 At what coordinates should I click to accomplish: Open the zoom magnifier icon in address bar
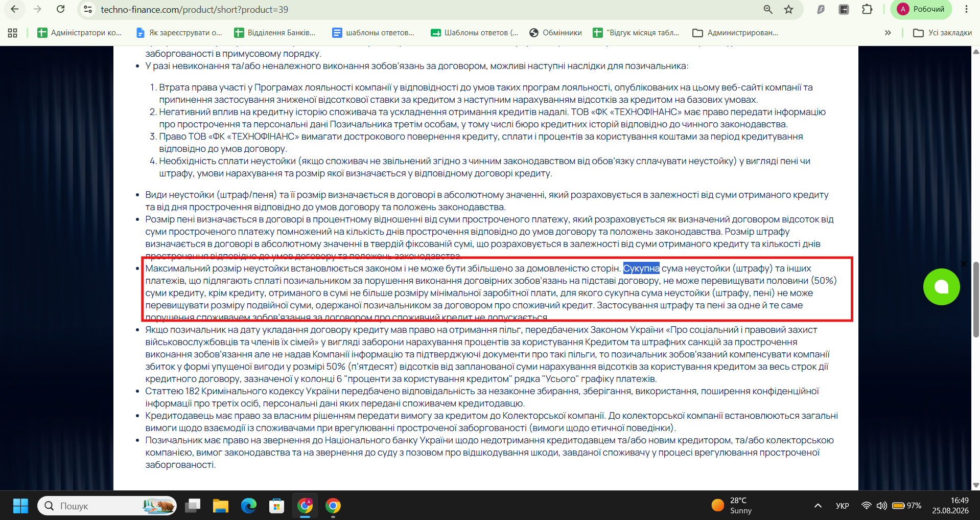[x=768, y=9]
